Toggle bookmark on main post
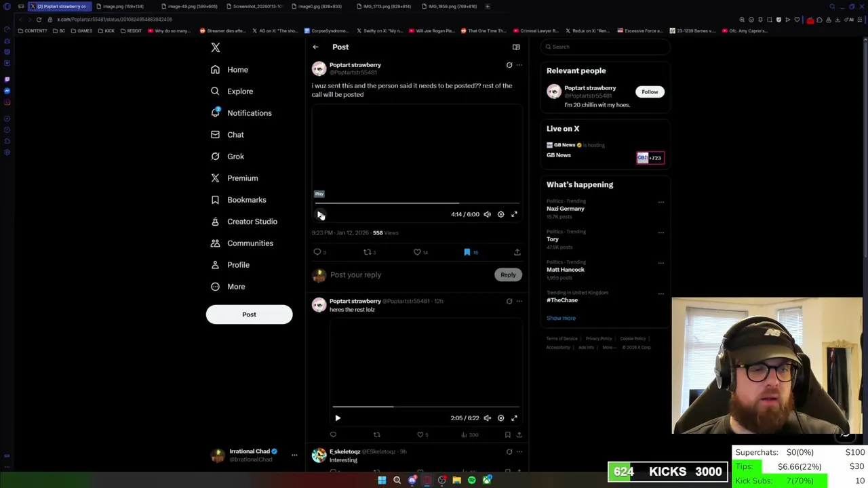The height and width of the screenshot is (488, 868). tap(467, 252)
